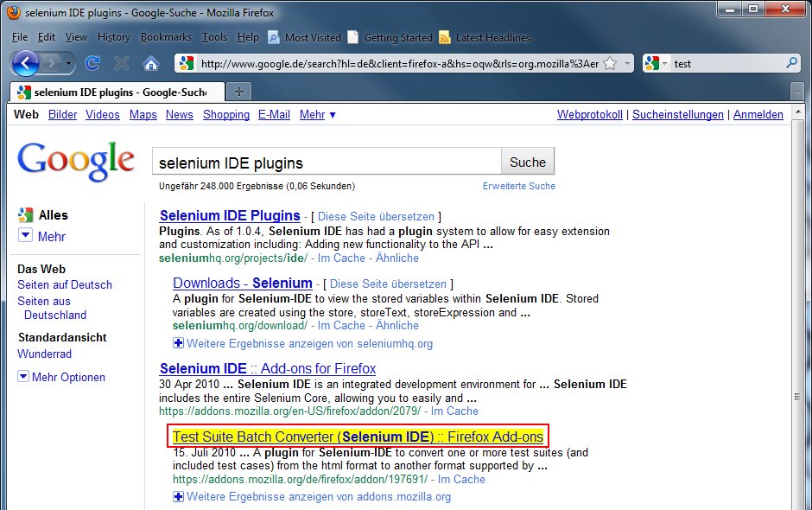Click the page scrollbar up arrow
Screen dimensions: 812x510
coord(797,112)
